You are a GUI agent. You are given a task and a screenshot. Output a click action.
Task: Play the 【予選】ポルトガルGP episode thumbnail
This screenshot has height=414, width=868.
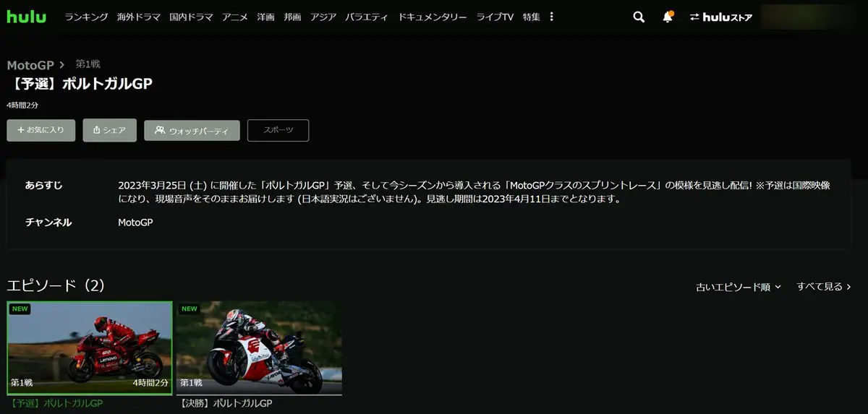tap(90, 348)
